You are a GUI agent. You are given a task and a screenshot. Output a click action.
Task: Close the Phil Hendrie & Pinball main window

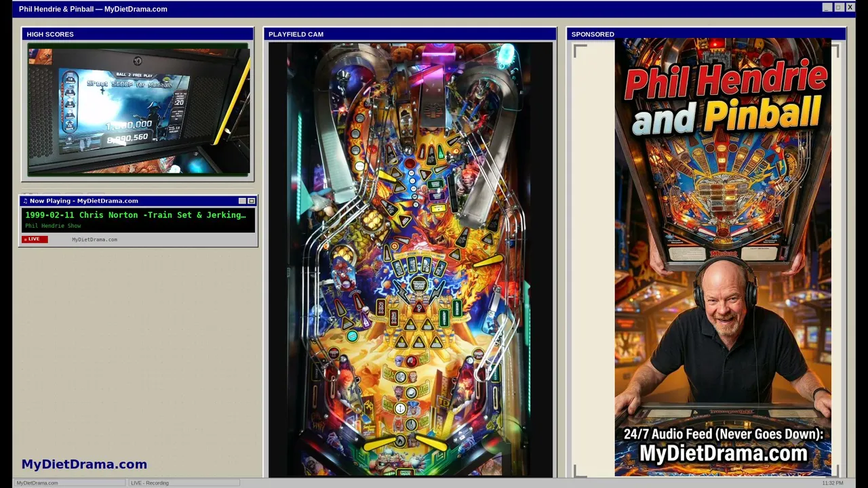pos(850,7)
